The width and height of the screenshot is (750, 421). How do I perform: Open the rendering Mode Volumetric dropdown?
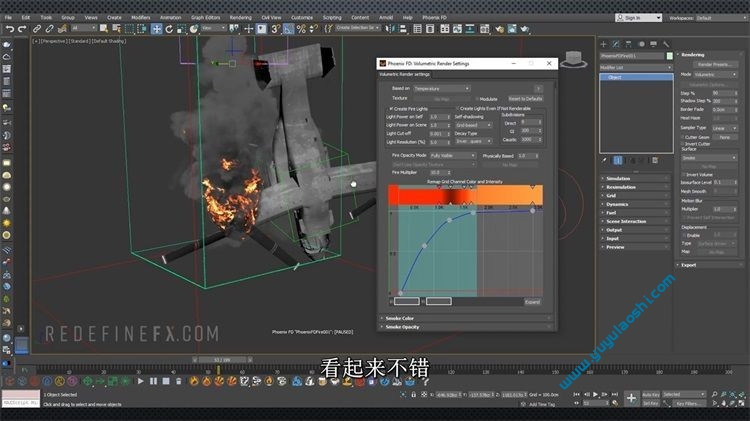click(x=715, y=74)
